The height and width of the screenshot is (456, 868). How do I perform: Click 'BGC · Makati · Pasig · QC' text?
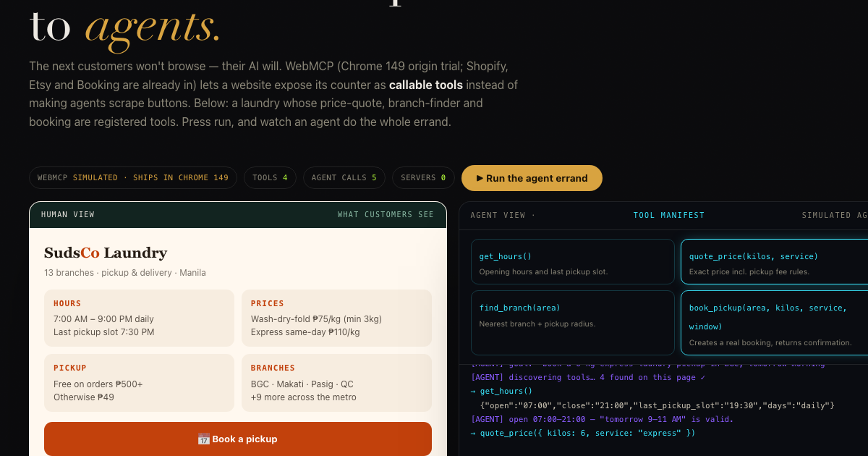click(302, 384)
